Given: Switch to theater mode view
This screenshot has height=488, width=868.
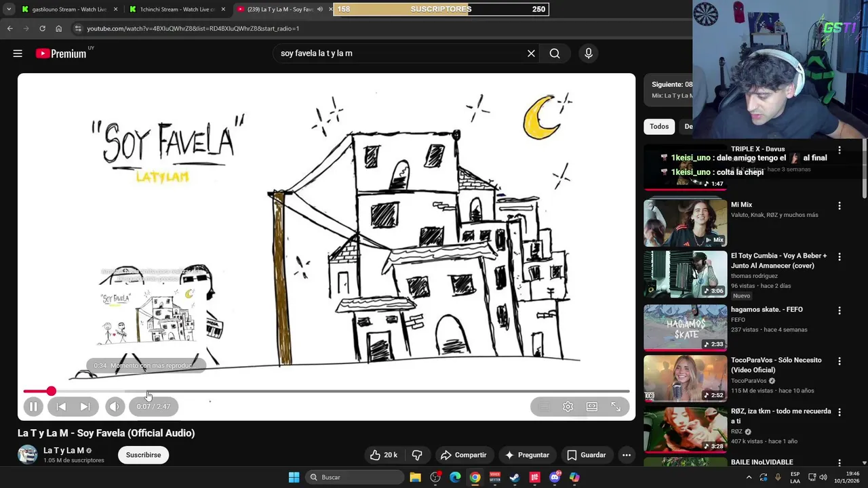Looking at the screenshot, I should pos(592,407).
